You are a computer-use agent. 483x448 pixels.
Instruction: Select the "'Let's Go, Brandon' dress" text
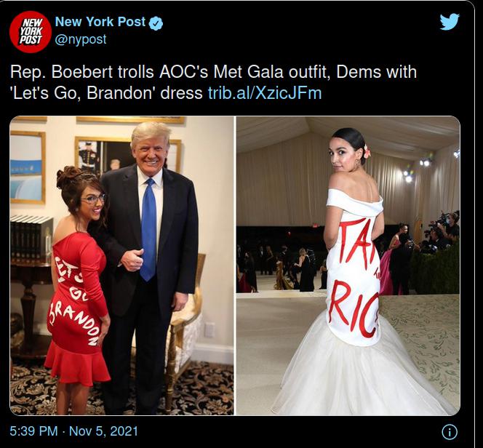click(106, 92)
